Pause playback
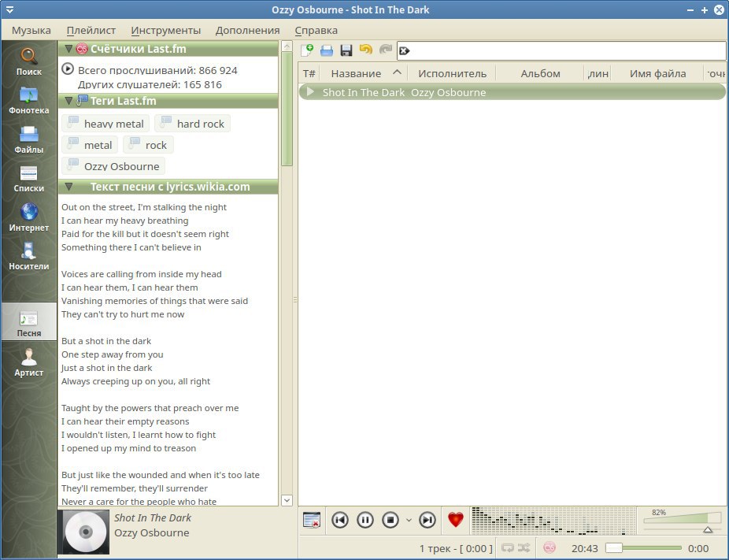 (x=365, y=520)
